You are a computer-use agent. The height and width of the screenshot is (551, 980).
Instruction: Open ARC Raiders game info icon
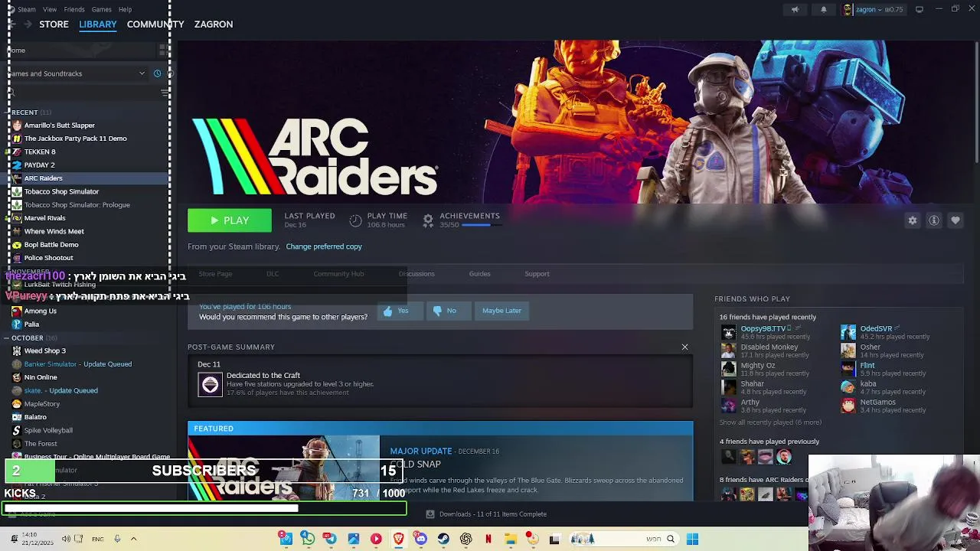[x=934, y=220]
